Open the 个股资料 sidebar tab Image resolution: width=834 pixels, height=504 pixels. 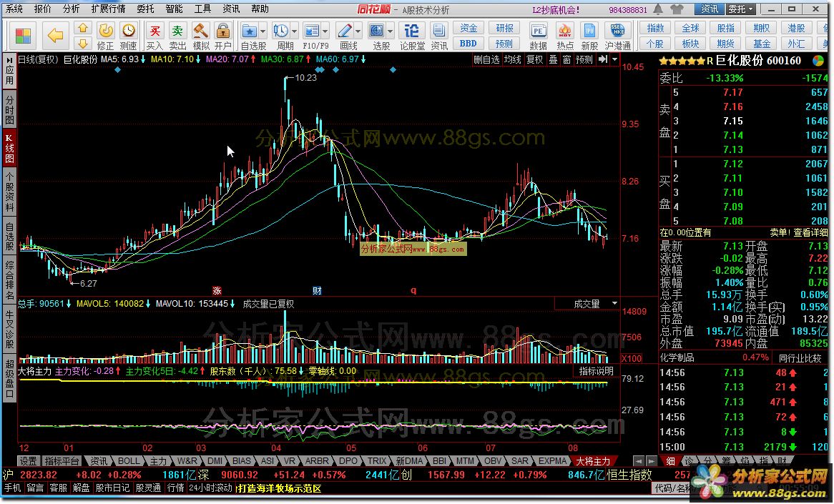pyautogui.click(x=9, y=192)
